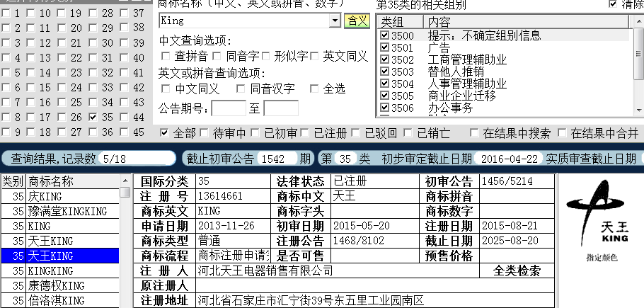Select the 康德权KING result row

click(x=60, y=286)
